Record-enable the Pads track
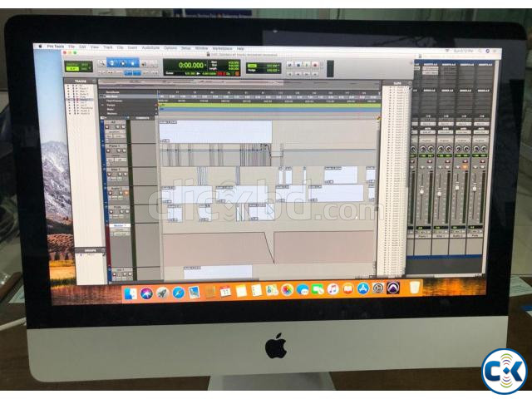 (x=111, y=212)
